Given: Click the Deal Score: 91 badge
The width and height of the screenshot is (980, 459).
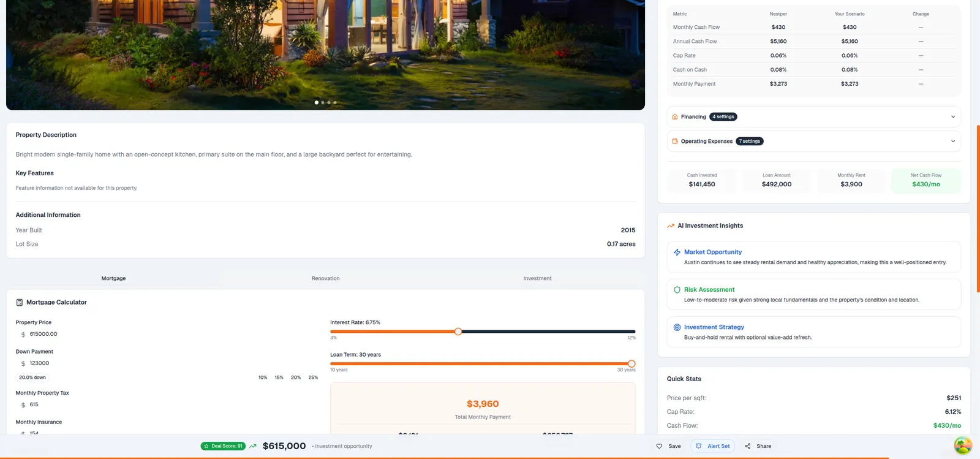Looking at the screenshot, I should click(x=223, y=446).
